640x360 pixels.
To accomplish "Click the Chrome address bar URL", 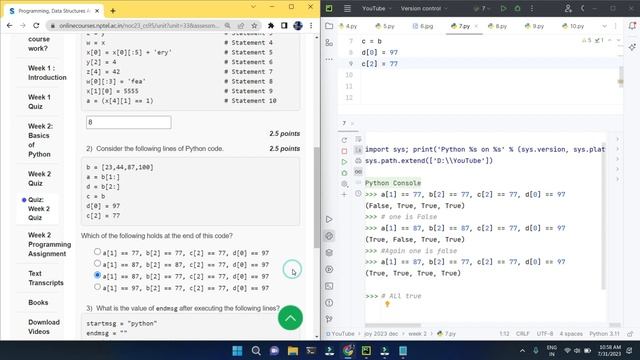I will coord(139,25).
